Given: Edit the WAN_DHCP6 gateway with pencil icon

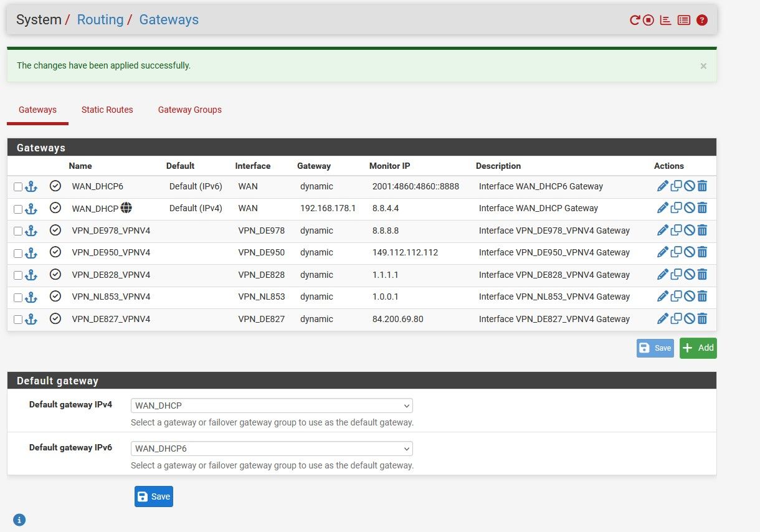Looking at the screenshot, I should coord(662,186).
